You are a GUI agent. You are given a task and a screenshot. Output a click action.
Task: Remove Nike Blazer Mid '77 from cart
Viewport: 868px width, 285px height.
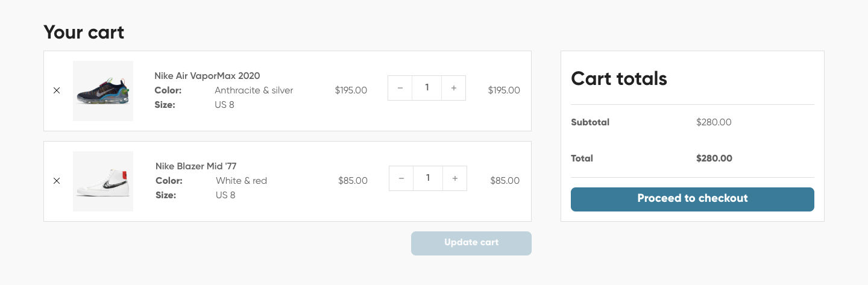pyautogui.click(x=57, y=181)
